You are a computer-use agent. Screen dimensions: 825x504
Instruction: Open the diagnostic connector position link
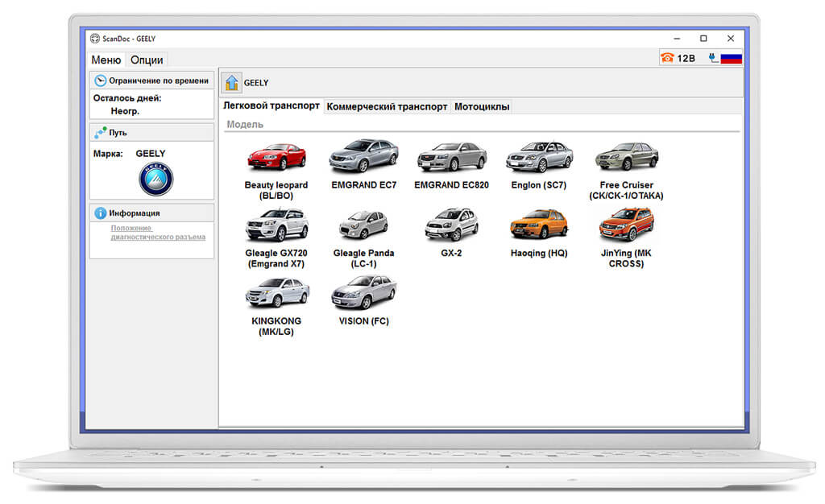click(158, 233)
